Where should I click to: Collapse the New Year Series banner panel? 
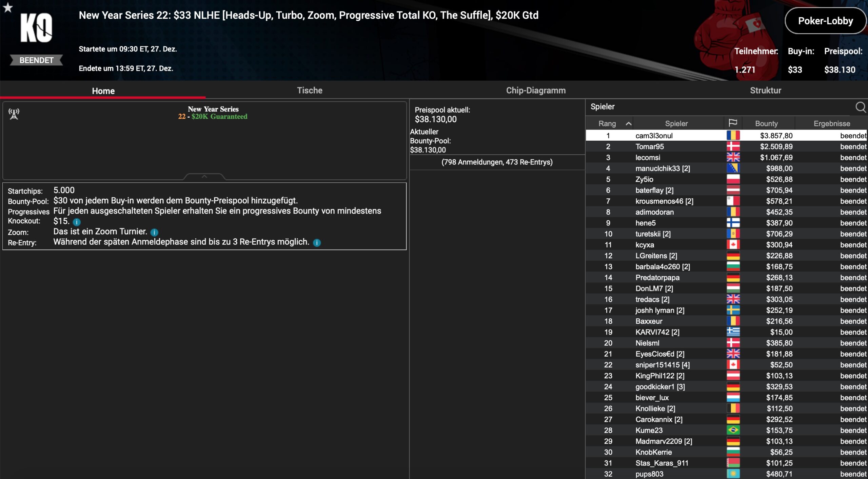(x=204, y=177)
